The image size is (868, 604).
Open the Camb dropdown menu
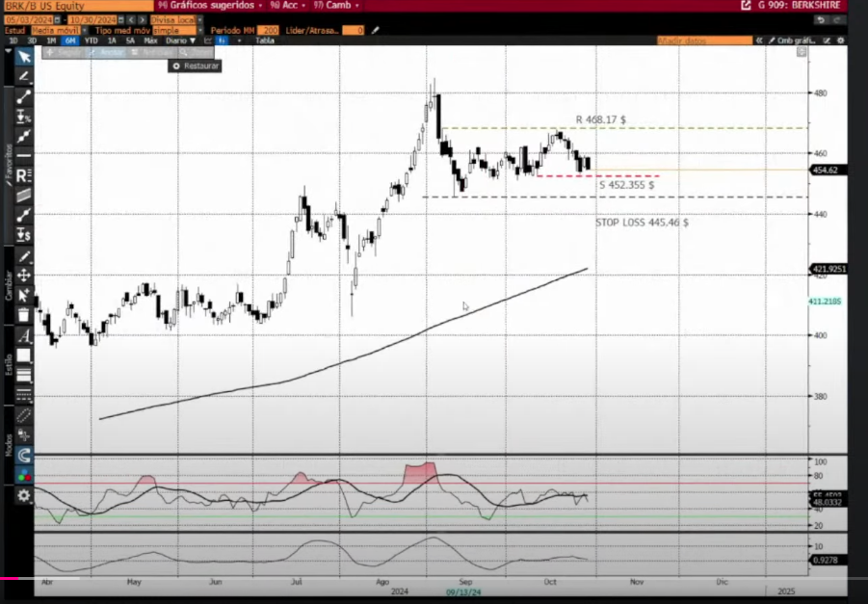click(335, 5)
